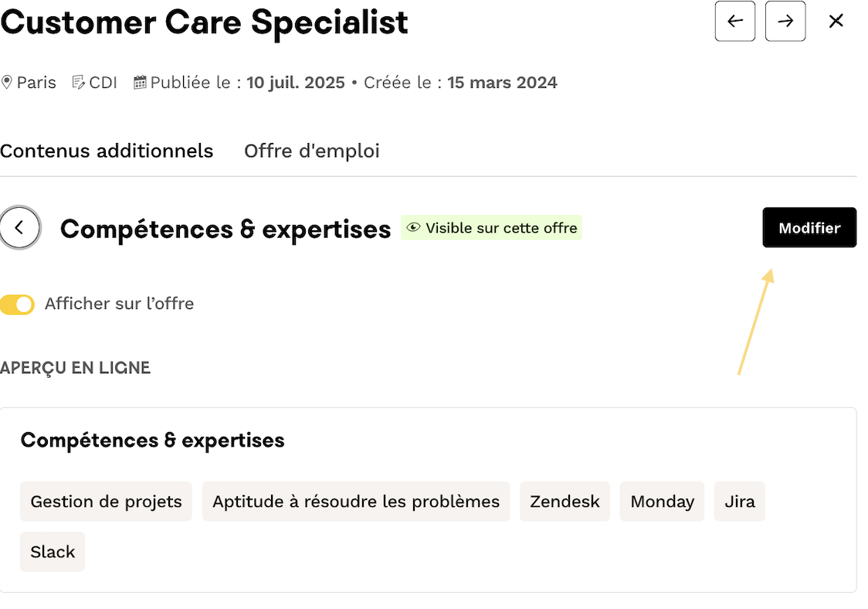This screenshot has width=868, height=609.
Task: Switch to the Offre d'emploi tab
Action: coord(312,151)
